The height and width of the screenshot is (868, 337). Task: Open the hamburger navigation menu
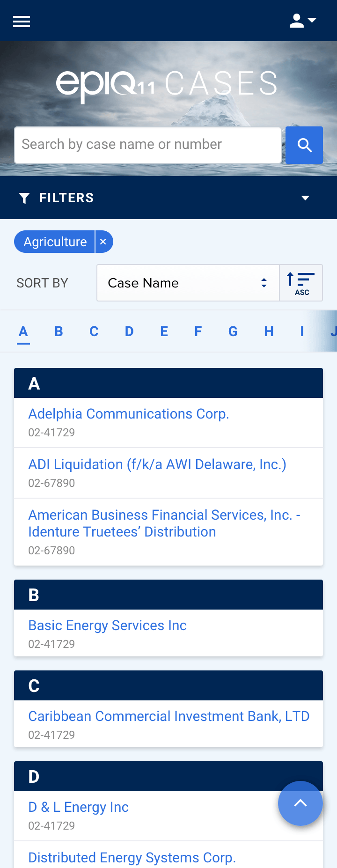click(x=22, y=21)
